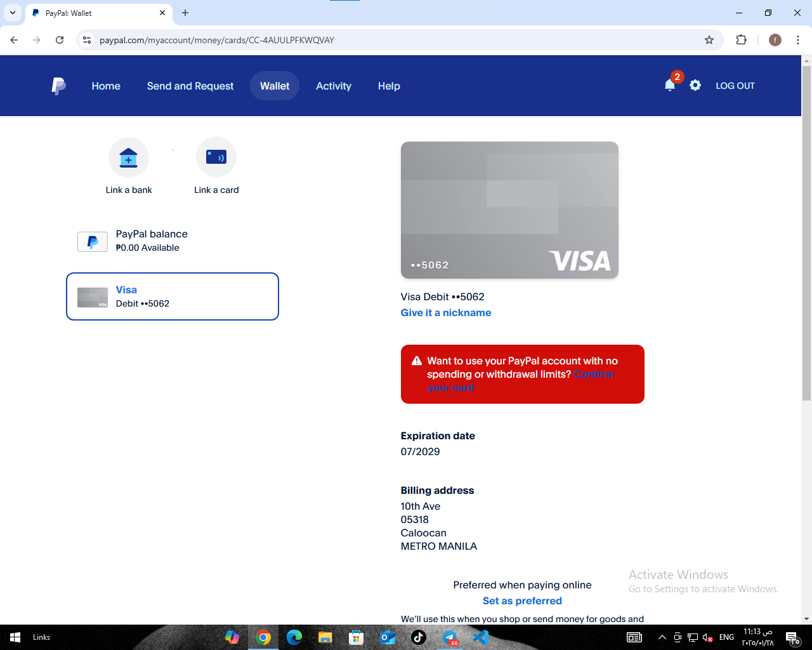The height and width of the screenshot is (650, 812).
Task: Click the Set as preferred link
Action: coord(522,600)
